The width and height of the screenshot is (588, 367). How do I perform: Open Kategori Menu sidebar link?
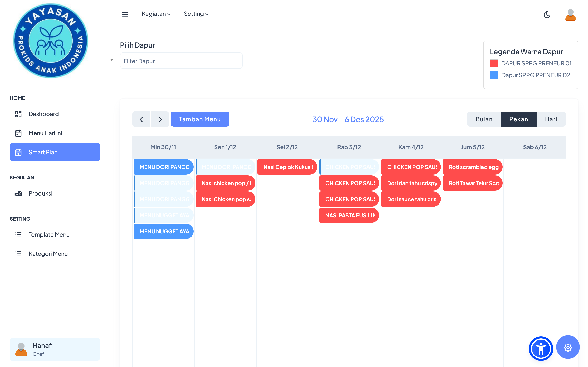48,254
